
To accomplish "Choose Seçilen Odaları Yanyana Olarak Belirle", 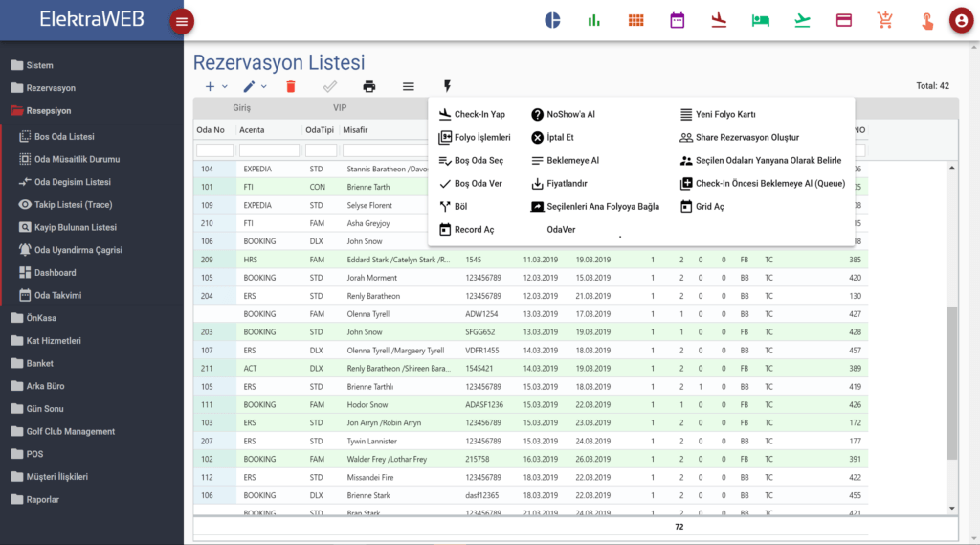I will 761,161.
